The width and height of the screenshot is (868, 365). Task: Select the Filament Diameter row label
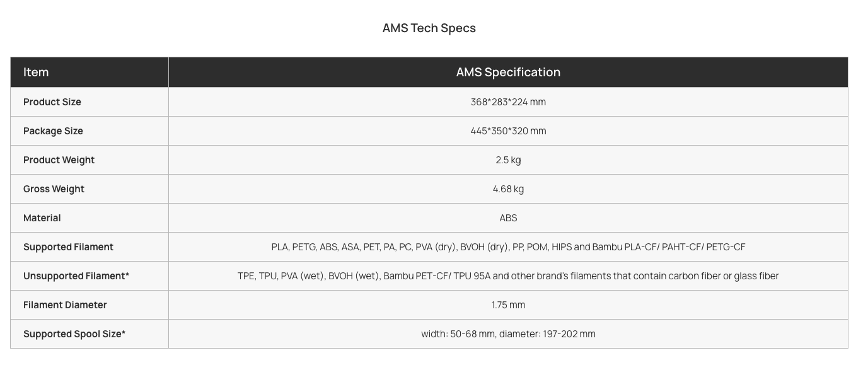click(x=65, y=304)
